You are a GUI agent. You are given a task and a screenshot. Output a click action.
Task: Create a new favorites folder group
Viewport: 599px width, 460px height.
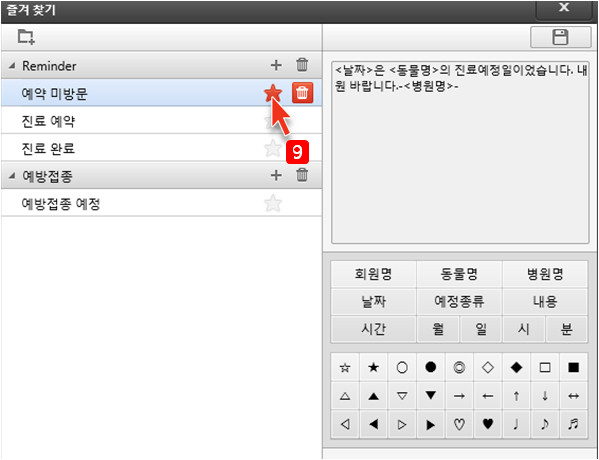pyautogui.click(x=26, y=37)
